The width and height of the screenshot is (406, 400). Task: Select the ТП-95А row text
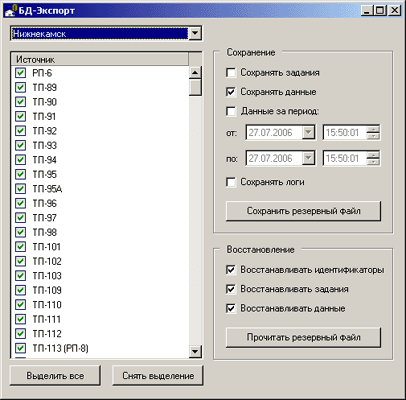click(47, 189)
